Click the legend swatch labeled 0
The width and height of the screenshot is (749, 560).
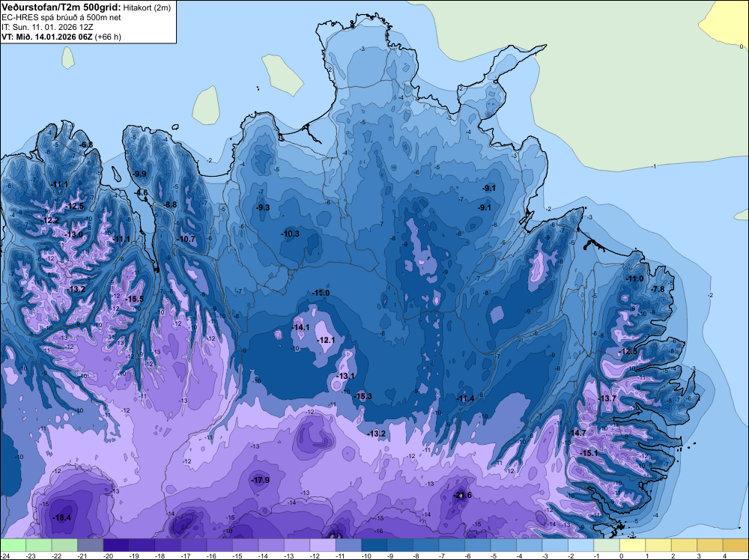632,545
